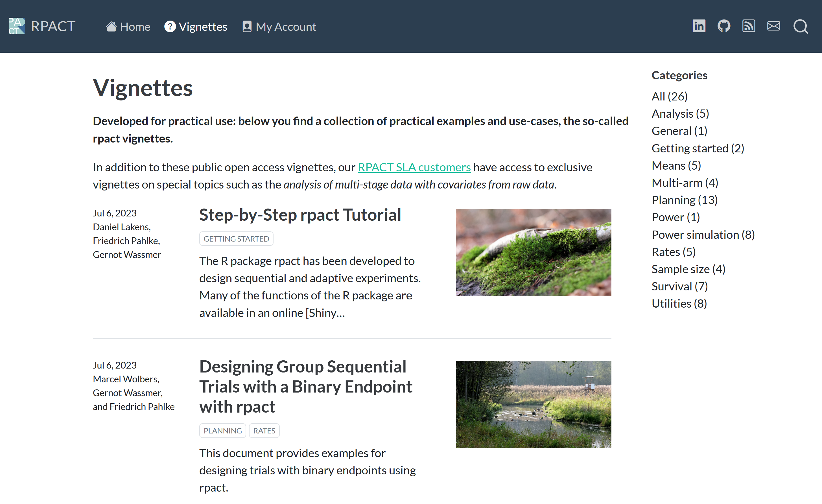The width and height of the screenshot is (822, 504).
Task: Click the moss log thumbnail image
Action: pos(534,253)
